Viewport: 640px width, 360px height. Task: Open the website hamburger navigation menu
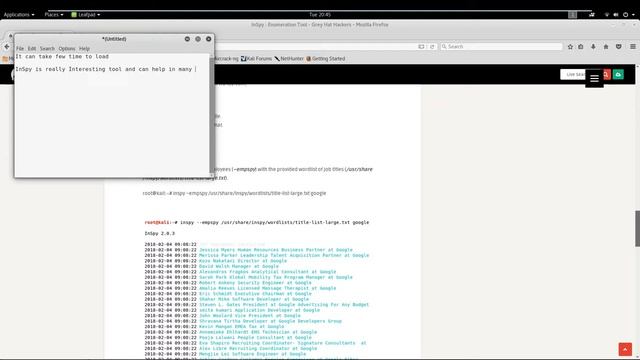(x=594, y=78)
